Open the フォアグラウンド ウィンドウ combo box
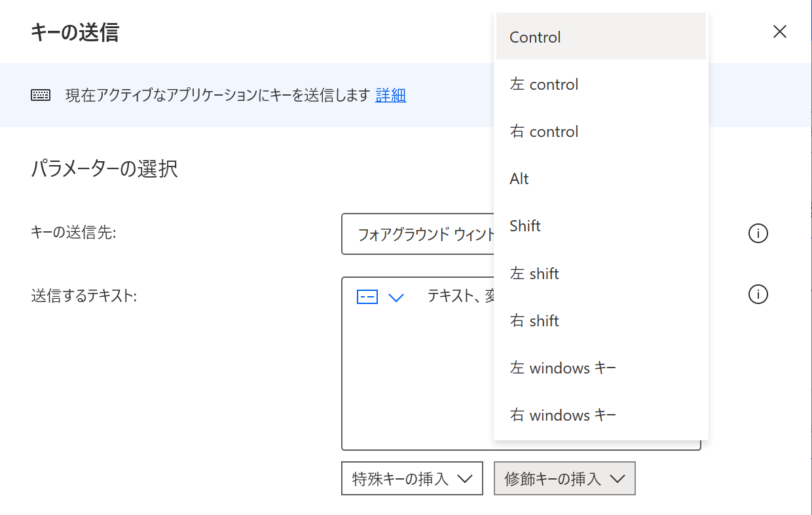 pyautogui.click(x=418, y=234)
